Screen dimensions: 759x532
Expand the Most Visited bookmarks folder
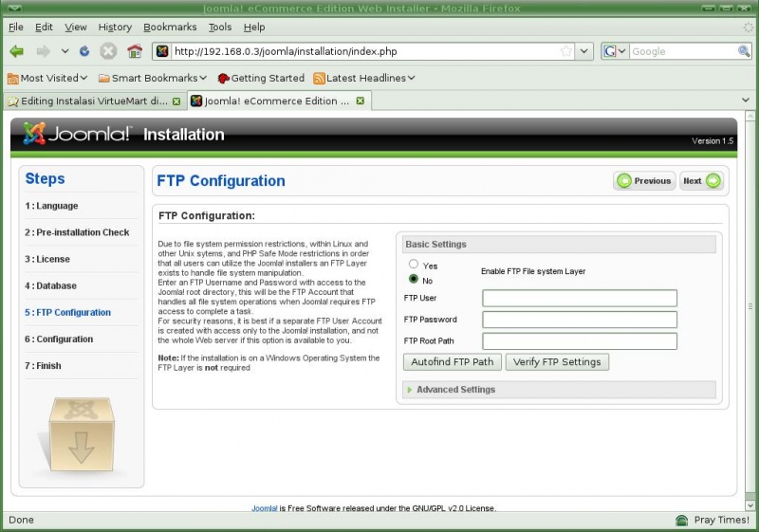[47, 78]
